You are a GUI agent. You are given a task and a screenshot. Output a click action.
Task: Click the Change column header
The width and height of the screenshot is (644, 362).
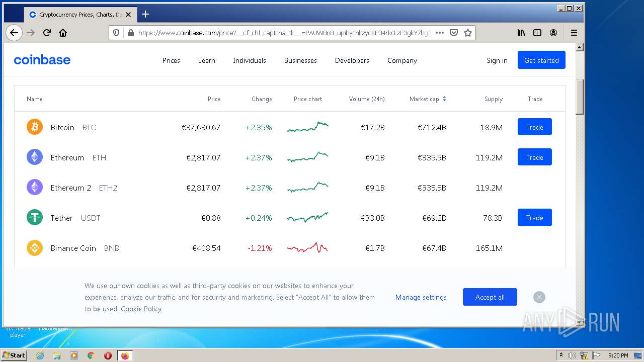(262, 99)
